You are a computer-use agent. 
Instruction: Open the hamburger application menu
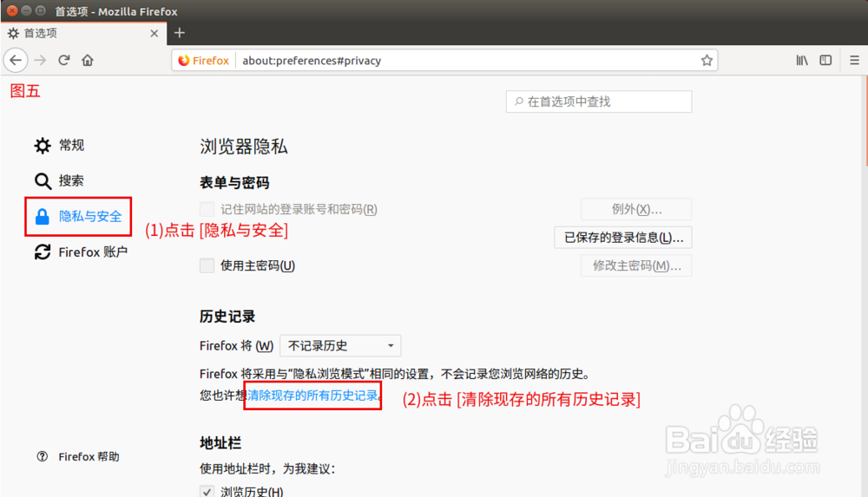(x=854, y=61)
